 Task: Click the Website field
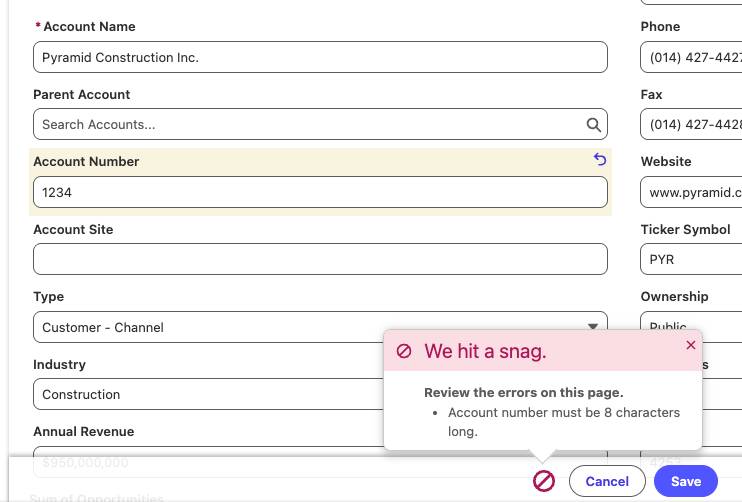pyautogui.click(x=691, y=192)
